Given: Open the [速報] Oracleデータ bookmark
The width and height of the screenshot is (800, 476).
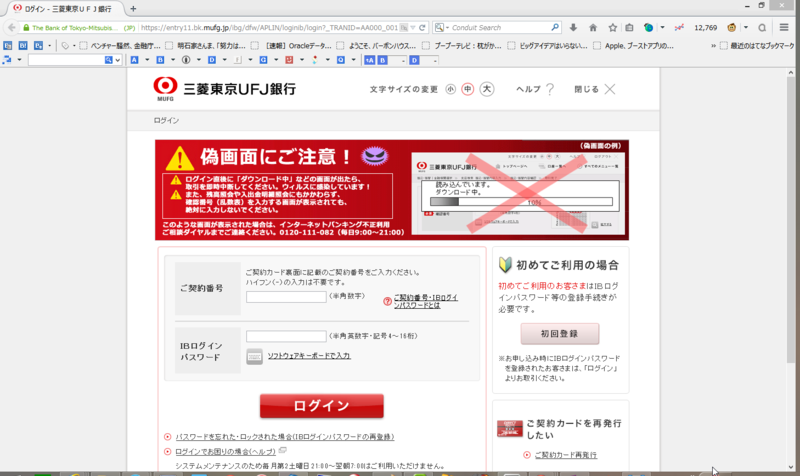Looking at the screenshot, I should tap(291, 46).
